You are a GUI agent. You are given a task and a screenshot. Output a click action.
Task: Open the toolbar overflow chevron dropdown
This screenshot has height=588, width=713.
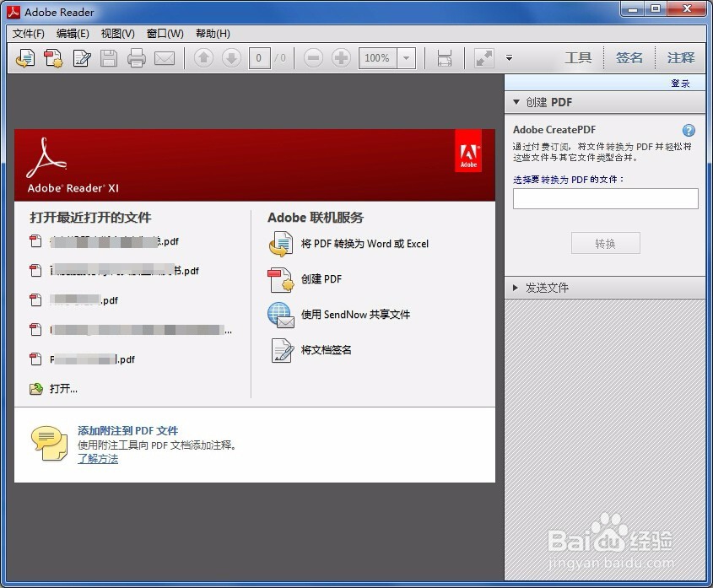[510, 58]
